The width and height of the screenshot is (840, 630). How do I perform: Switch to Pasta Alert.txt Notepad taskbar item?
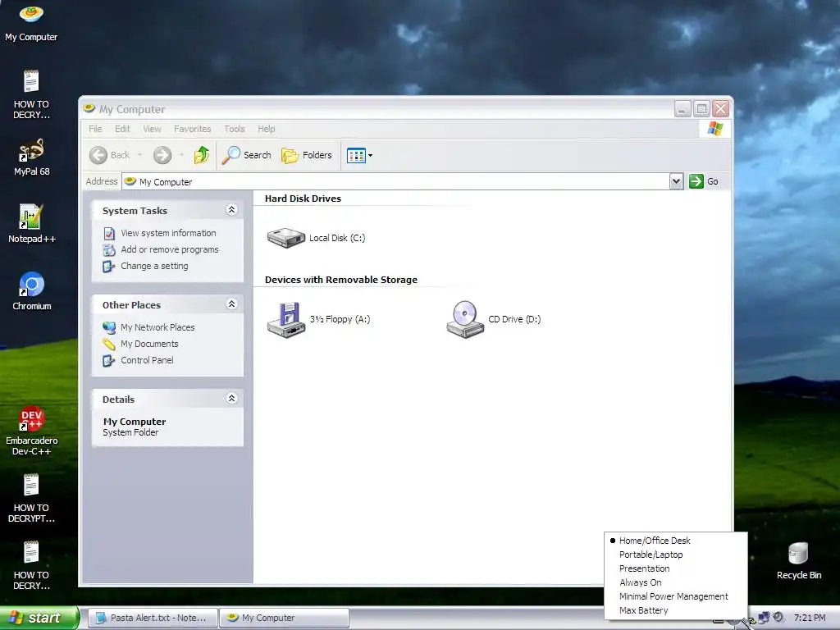pos(152,618)
